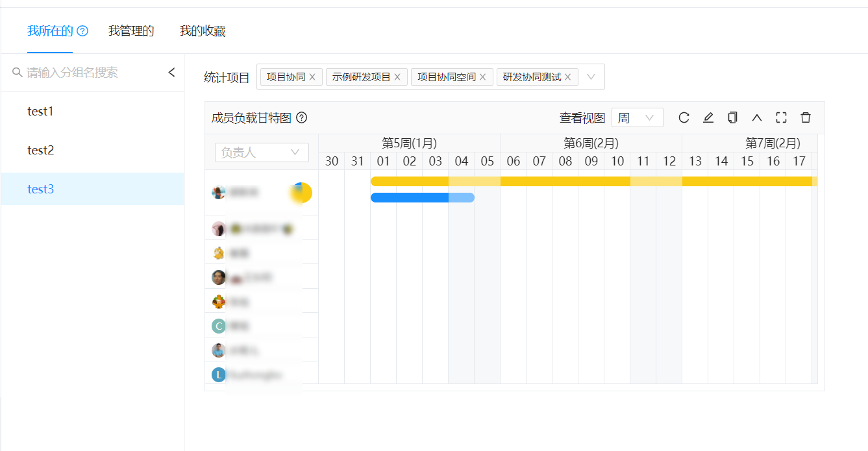This screenshot has width=868, height=451.
Task: Enter fullscreen mode for the Gantt chart
Action: pos(781,117)
